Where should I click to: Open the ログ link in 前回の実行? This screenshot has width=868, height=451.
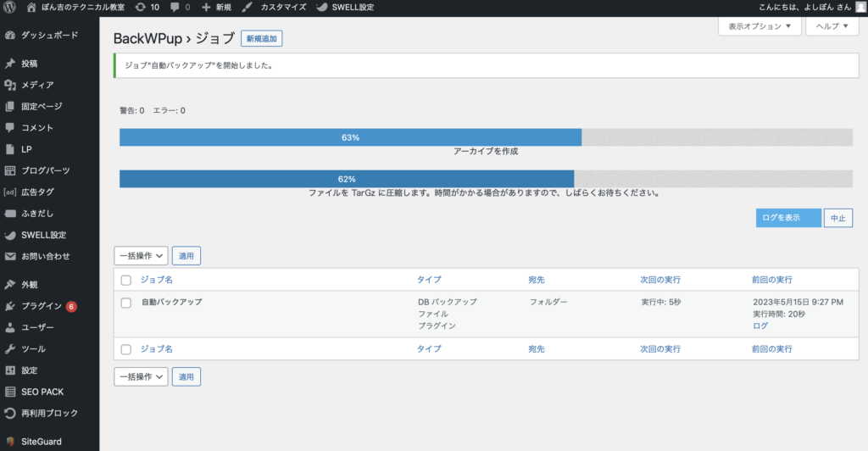[x=760, y=326]
